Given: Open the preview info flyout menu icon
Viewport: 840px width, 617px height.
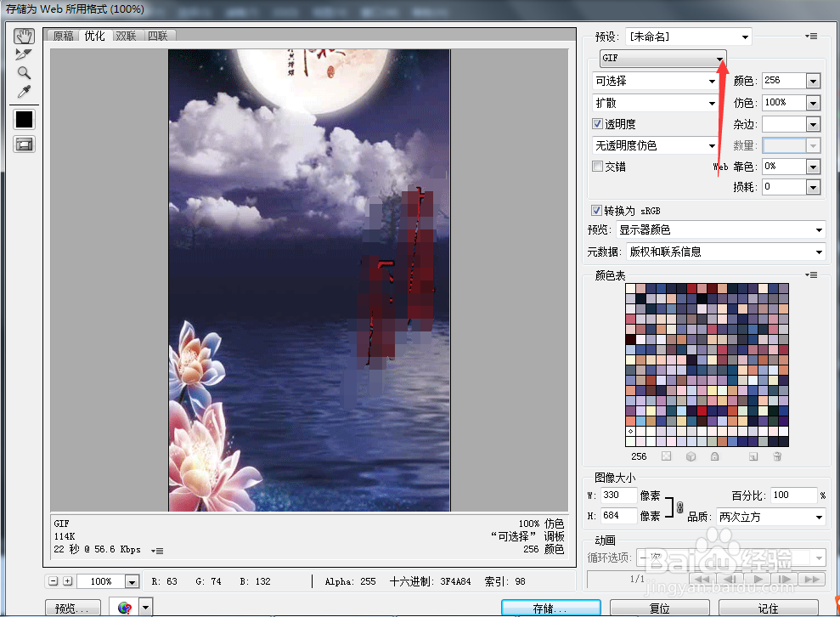Looking at the screenshot, I should coord(157,551).
